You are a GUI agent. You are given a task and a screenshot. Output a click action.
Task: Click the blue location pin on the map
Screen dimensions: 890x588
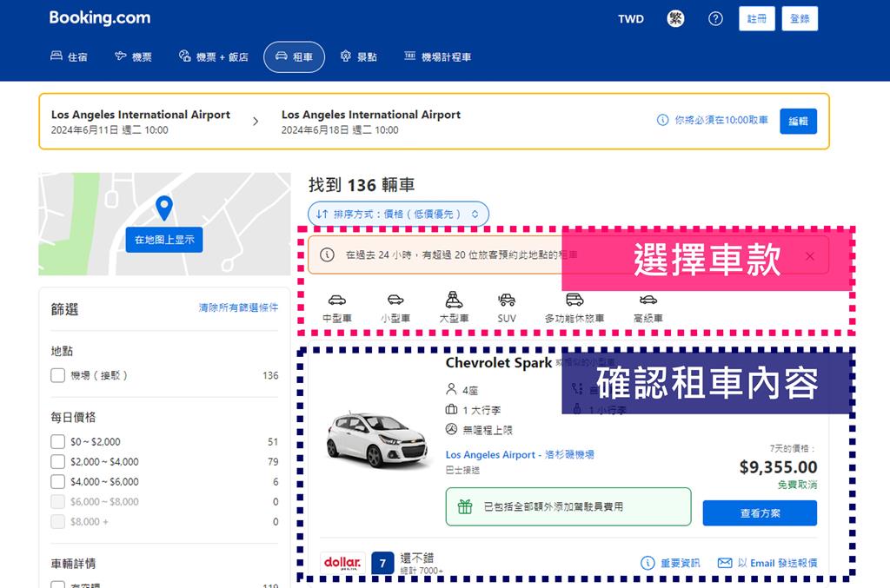click(164, 208)
